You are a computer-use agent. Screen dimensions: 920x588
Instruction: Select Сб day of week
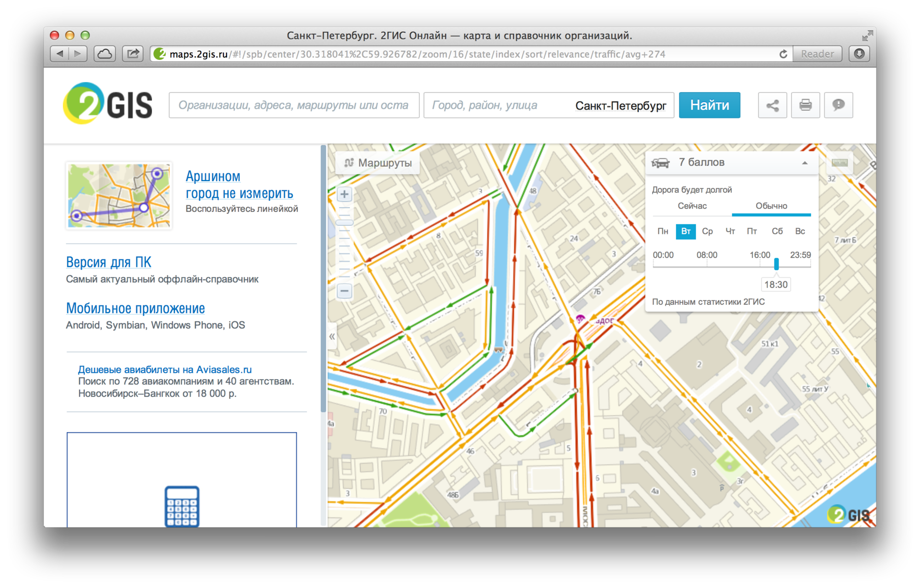pos(777,231)
